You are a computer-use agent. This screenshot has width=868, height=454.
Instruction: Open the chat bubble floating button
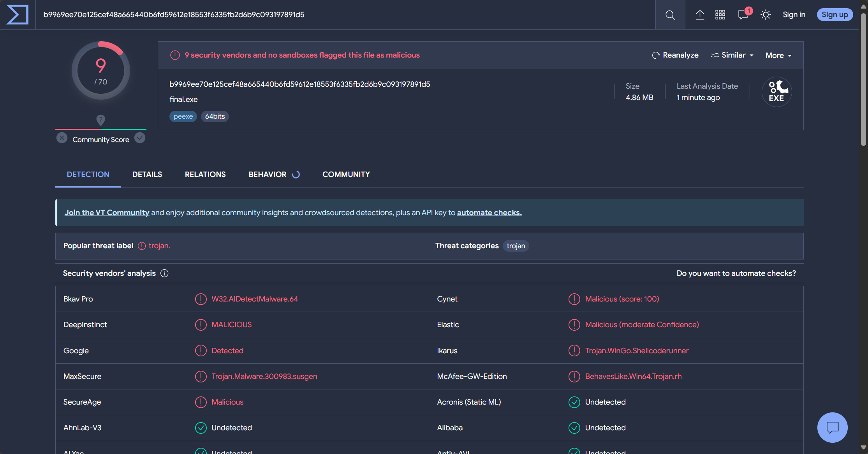point(833,428)
